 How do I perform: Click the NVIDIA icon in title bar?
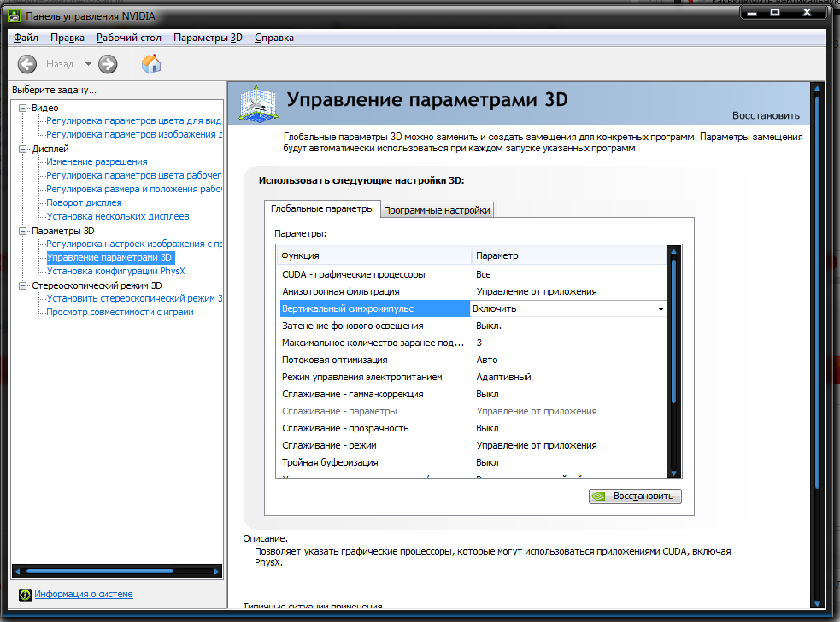(15, 16)
